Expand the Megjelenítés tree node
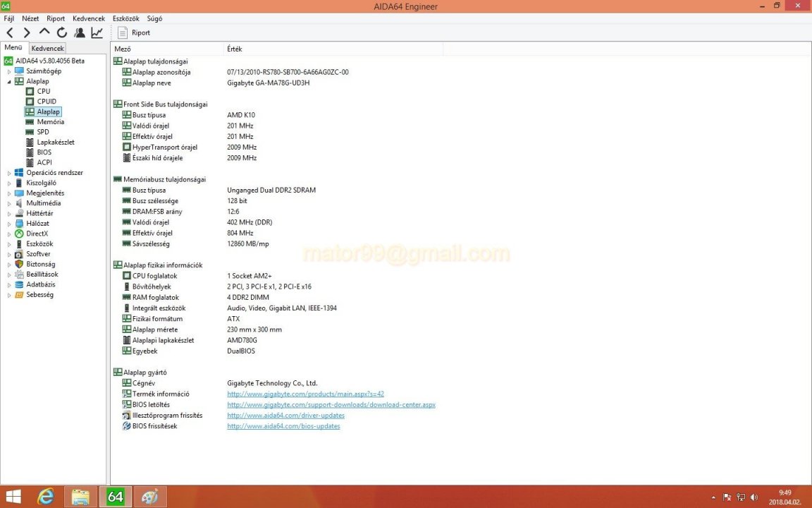Screen dimensions: 812x508 coord(8,193)
